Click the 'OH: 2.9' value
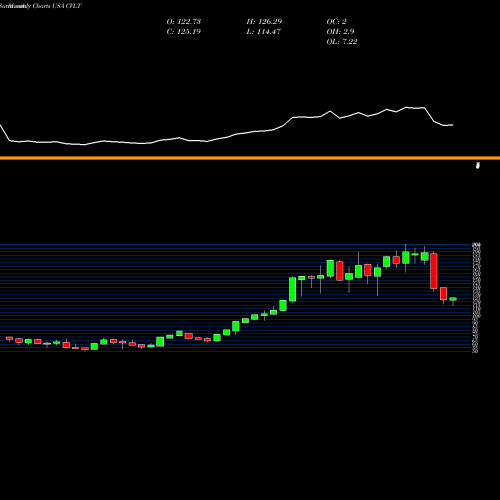The height and width of the screenshot is (500, 500). (340, 32)
